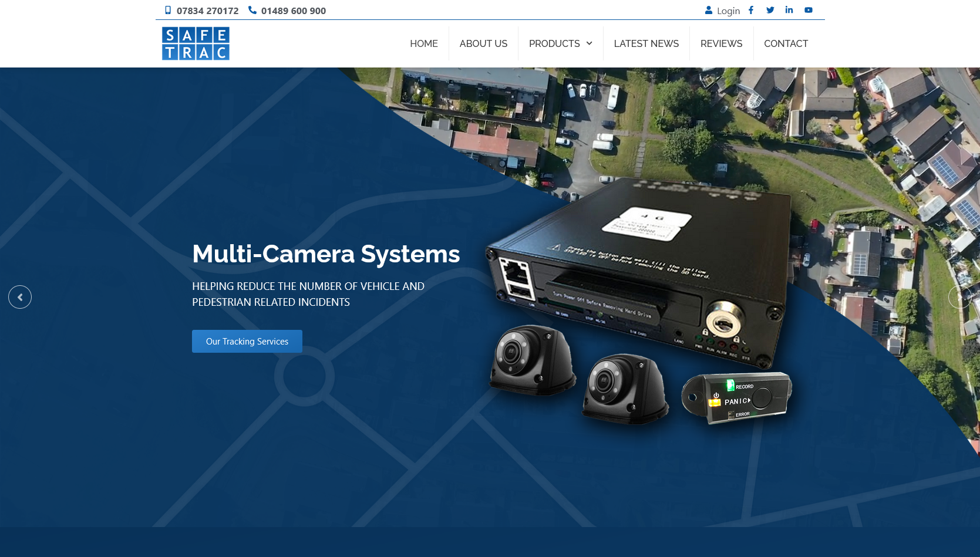The width and height of the screenshot is (980, 557).
Task: Click the Login link
Action: (728, 11)
